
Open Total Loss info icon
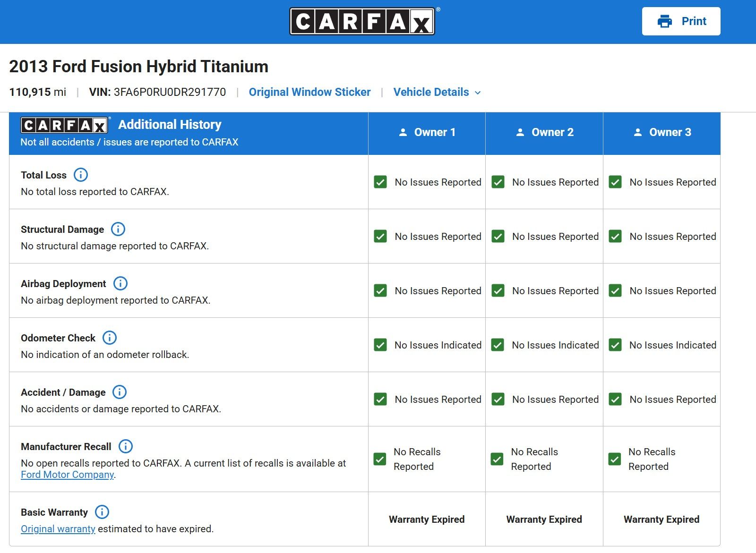coord(81,175)
